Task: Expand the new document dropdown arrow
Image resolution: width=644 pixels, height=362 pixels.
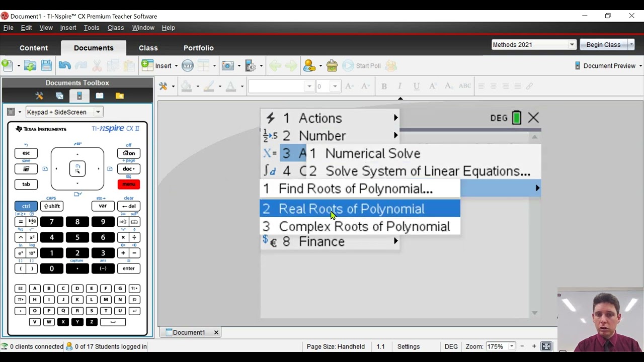Action: (x=19, y=66)
